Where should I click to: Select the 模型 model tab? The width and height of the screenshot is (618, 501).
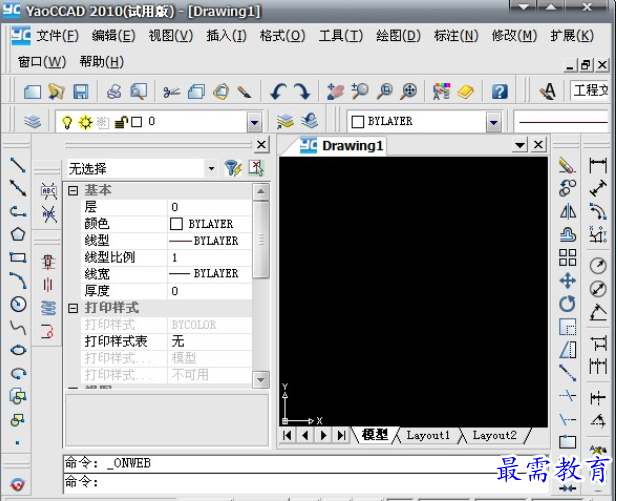pyautogui.click(x=375, y=435)
